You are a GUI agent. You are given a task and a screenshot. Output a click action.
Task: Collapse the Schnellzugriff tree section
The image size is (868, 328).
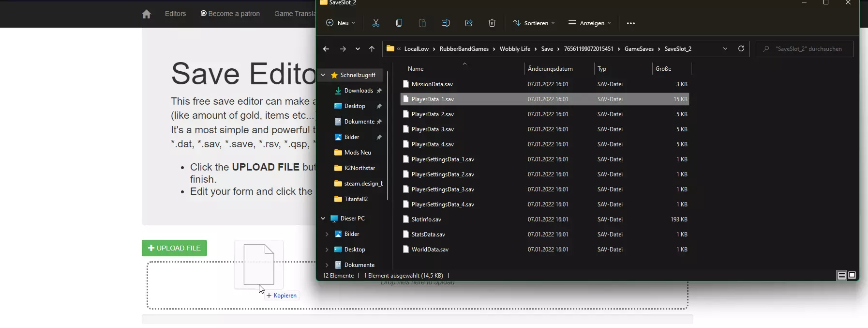[x=323, y=75]
